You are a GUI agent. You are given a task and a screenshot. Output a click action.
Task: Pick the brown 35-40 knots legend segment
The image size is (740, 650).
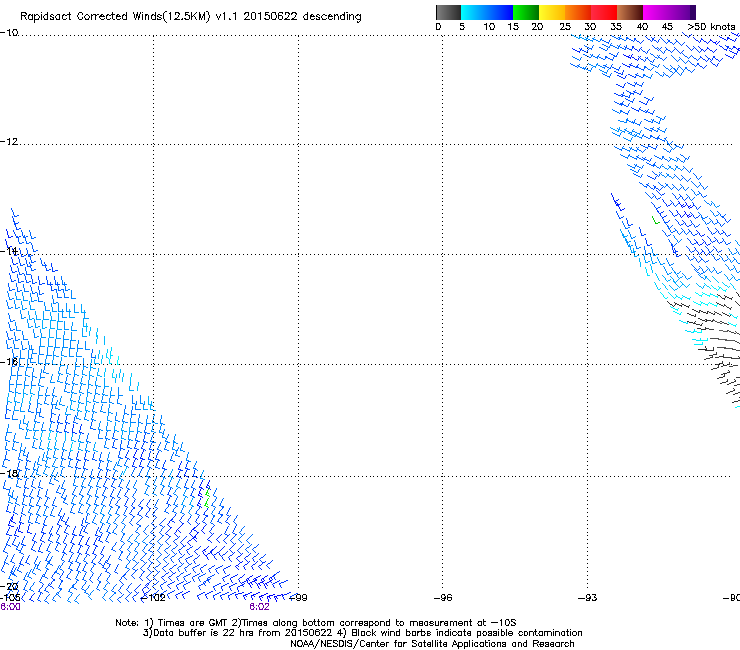pos(630,12)
